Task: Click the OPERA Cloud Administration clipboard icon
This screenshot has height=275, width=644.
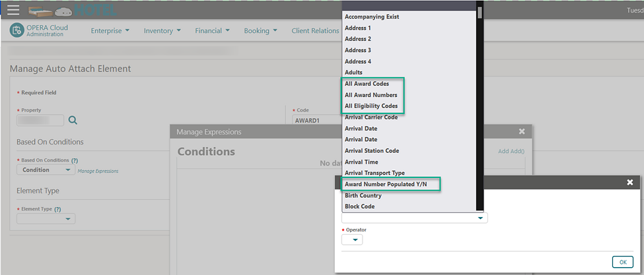Action: point(17,31)
